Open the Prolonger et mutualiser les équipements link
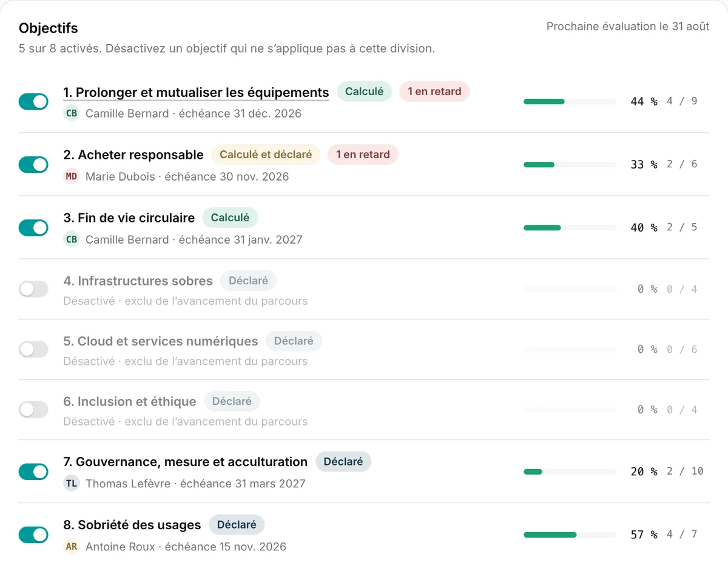Screen dimensions: 728x571 click(196, 92)
